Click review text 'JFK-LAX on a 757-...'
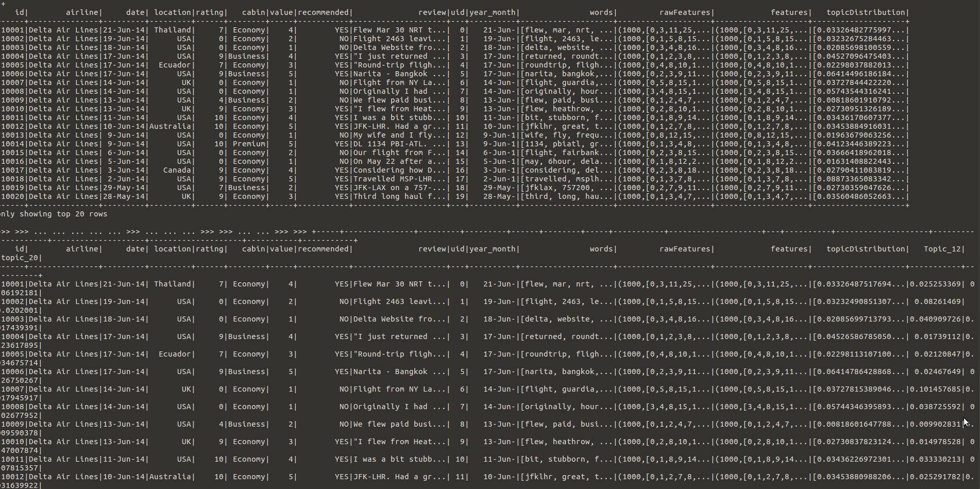Viewport: 980px width, 489px height. coord(399,188)
